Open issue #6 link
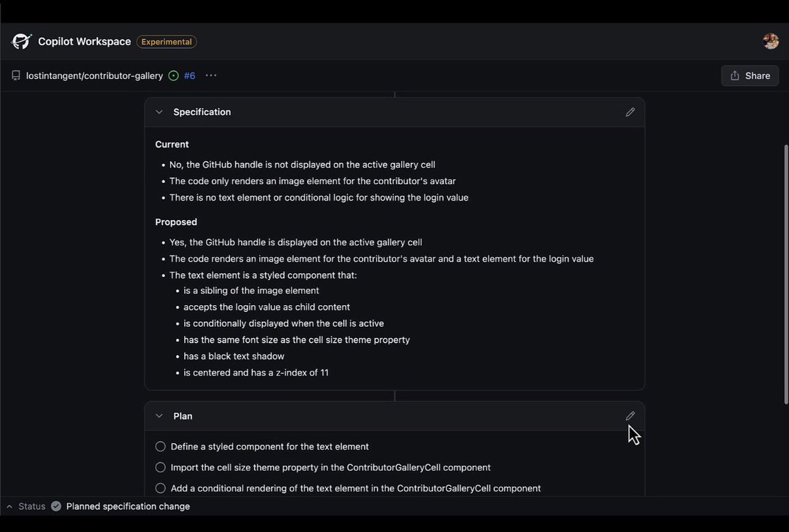This screenshot has width=789, height=532. point(189,76)
